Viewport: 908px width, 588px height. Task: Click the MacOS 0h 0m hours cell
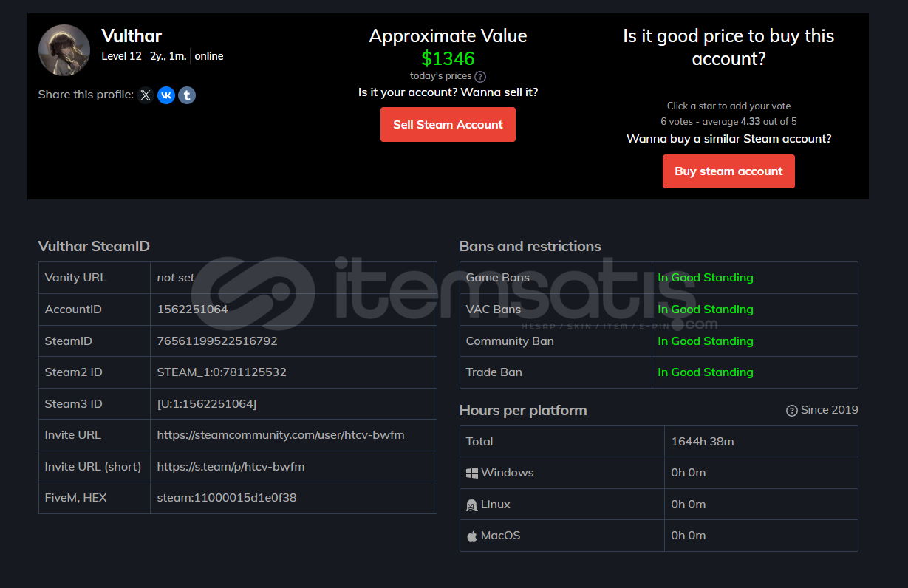tap(761, 536)
